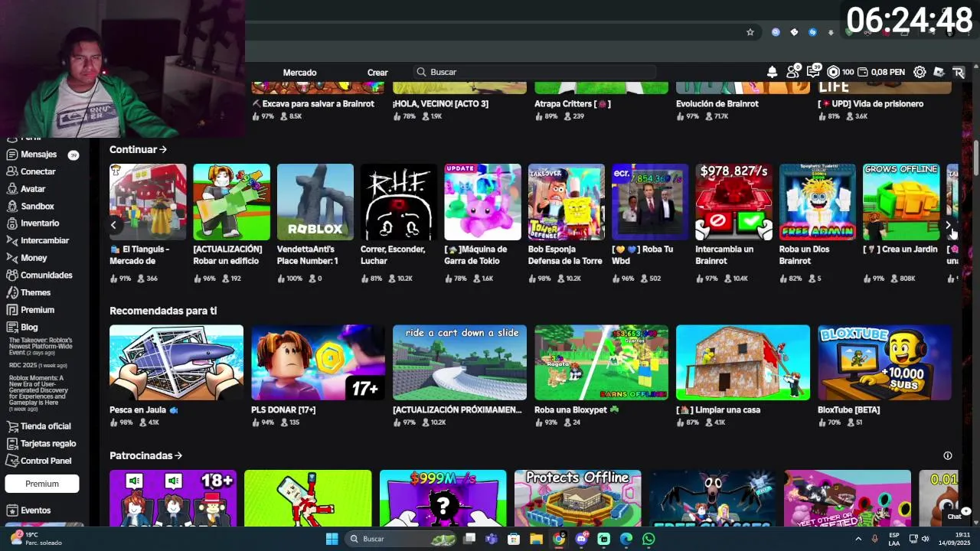Open the Limpiar una casa game thumbnail
The width and height of the screenshot is (980, 551).
(x=743, y=363)
